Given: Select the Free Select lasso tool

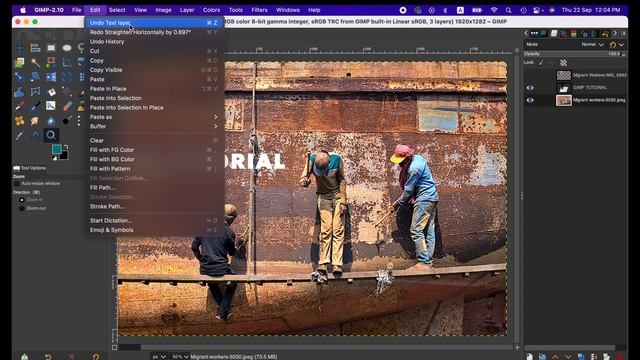Looking at the screenshot, I should point(81,48).
